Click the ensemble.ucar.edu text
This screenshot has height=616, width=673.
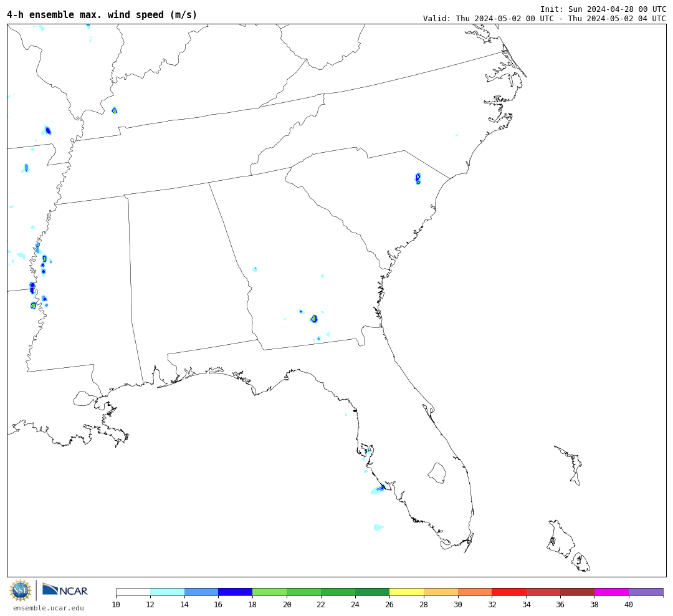pos(48,608)
